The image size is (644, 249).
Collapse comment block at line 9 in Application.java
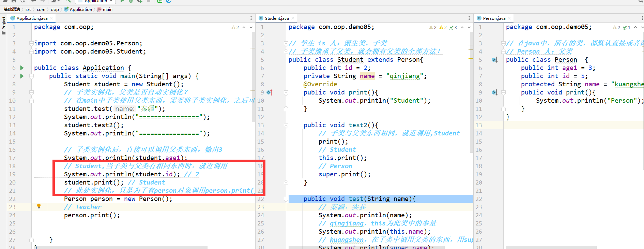31,92
